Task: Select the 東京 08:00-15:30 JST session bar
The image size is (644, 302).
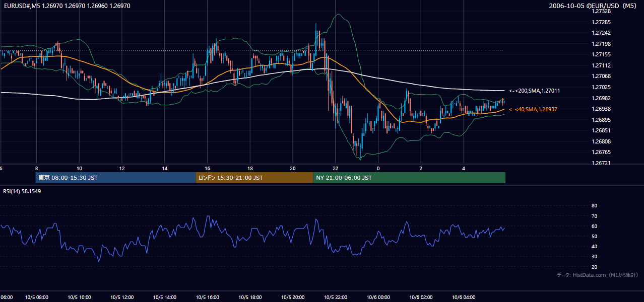Action: [115, 178]
